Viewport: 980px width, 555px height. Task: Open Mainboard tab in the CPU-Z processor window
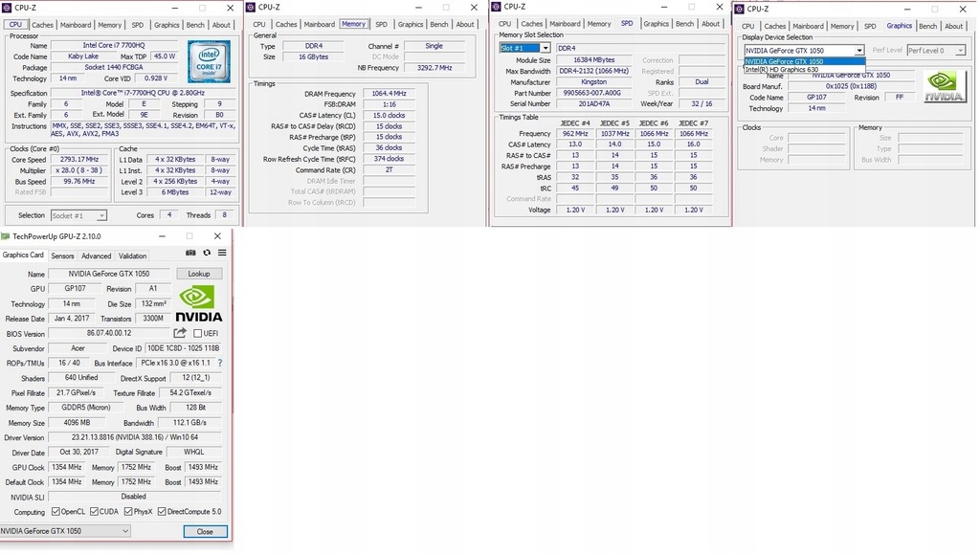(76, 25)
